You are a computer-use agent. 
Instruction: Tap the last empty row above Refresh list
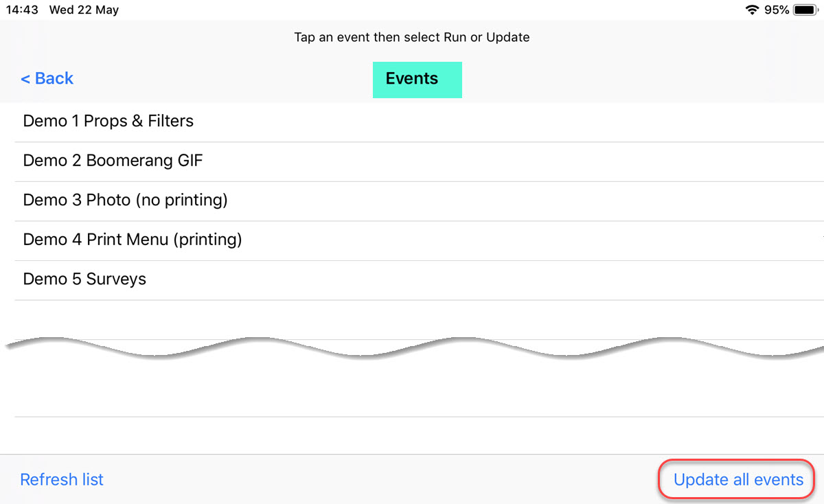point(419,435)
